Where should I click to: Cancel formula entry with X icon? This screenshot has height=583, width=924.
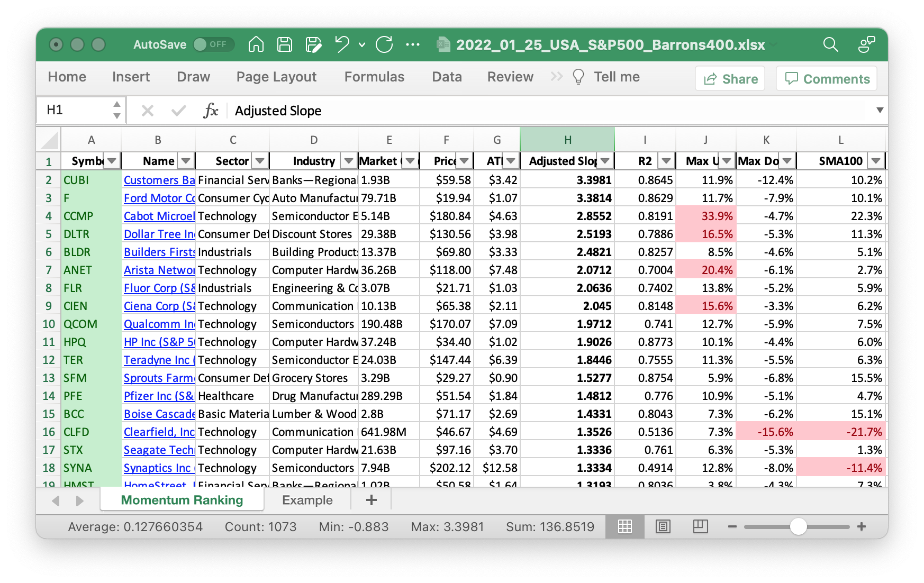[148, 111]
